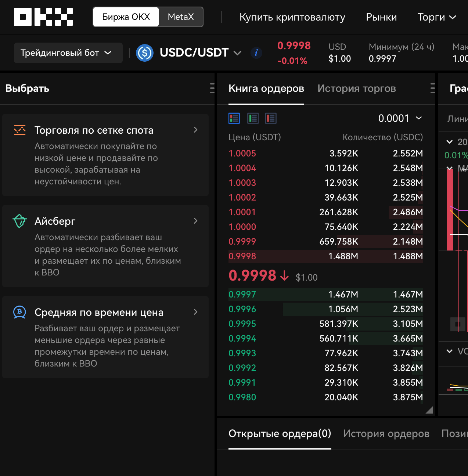Open Трейдинговый бот dropdown
The image size is (468, 476).
[68, 53]
